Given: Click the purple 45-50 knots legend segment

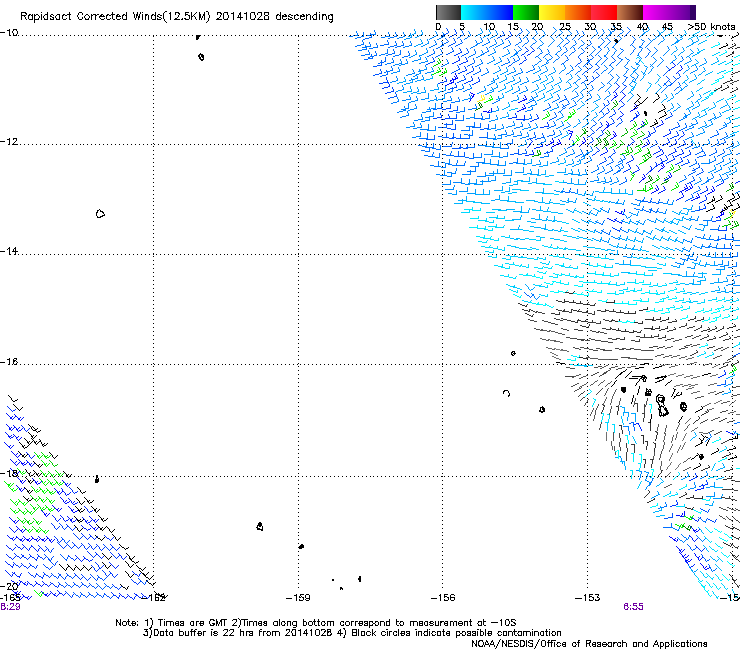Looking at the screenshot, I should [x=682, y=12].
